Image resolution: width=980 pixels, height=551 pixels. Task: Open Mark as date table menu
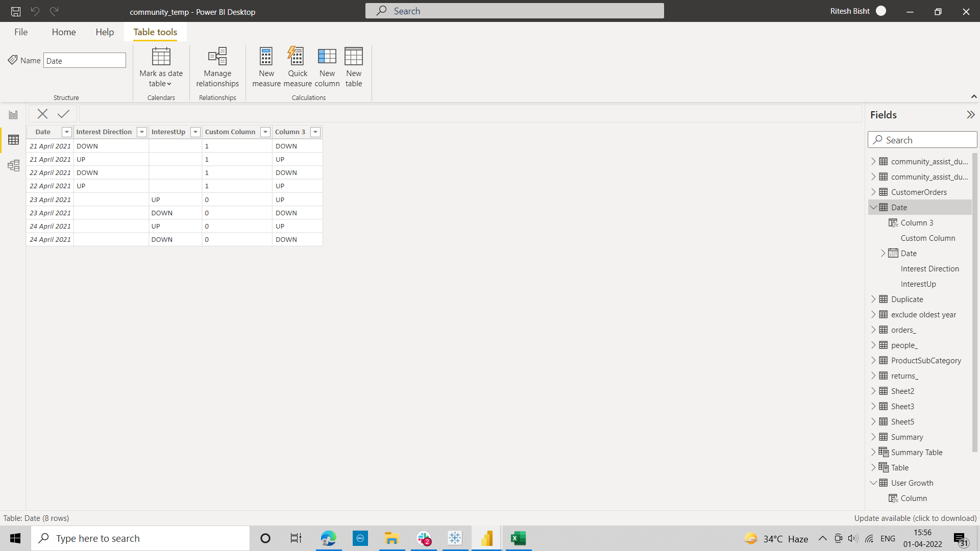(161, 67)
